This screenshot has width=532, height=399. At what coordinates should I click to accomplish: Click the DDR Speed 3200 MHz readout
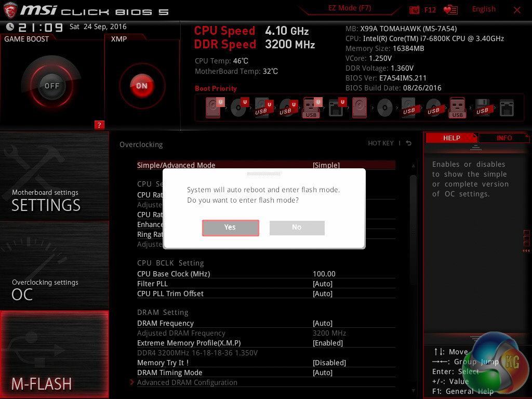pos(255,45)
